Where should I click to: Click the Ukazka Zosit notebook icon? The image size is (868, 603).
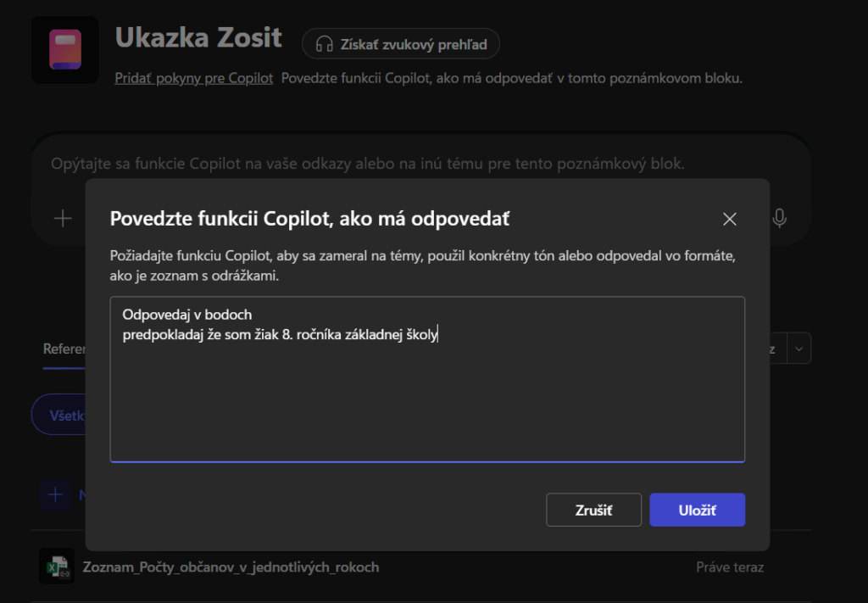pyautogui.click(x=64, y=50)
